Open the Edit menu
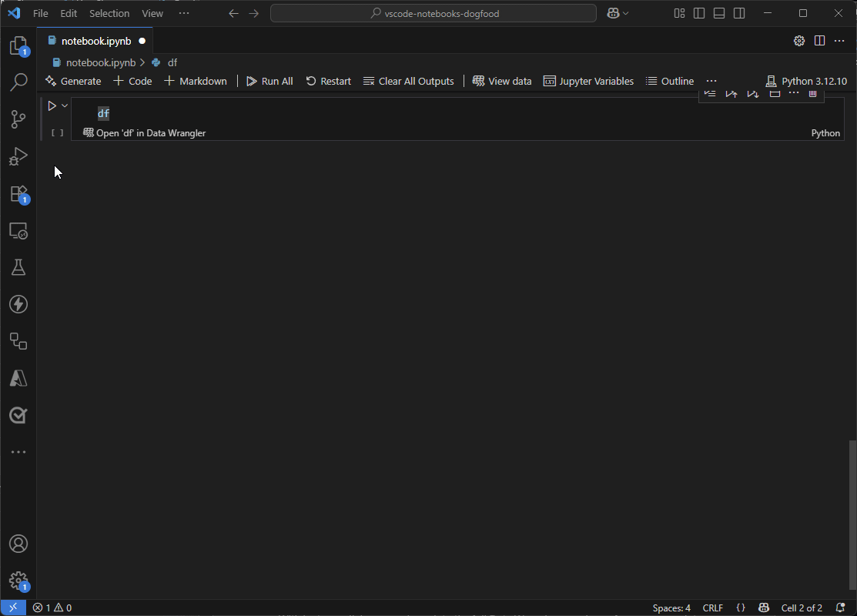 pyautogui.click(x=69, y=13)
